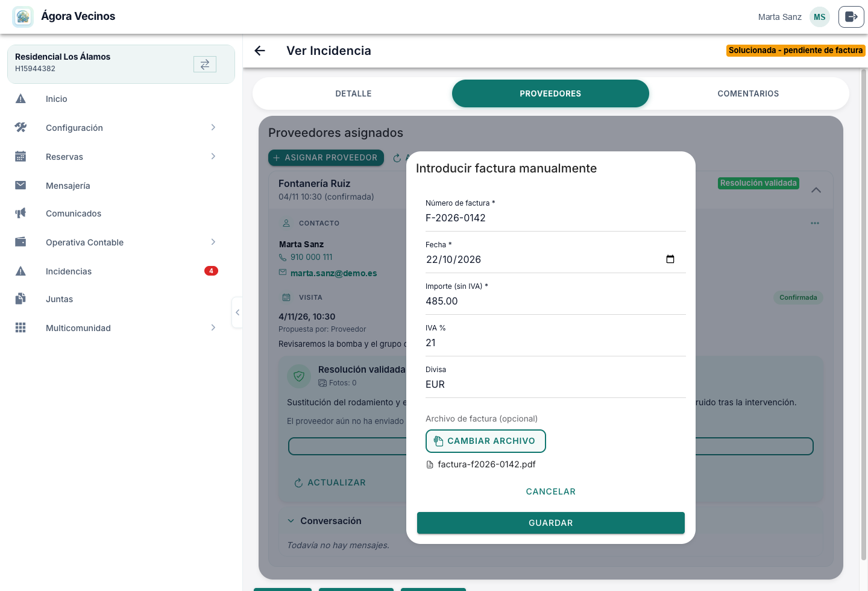Go back using the left arrow icon

click(260, 51)
